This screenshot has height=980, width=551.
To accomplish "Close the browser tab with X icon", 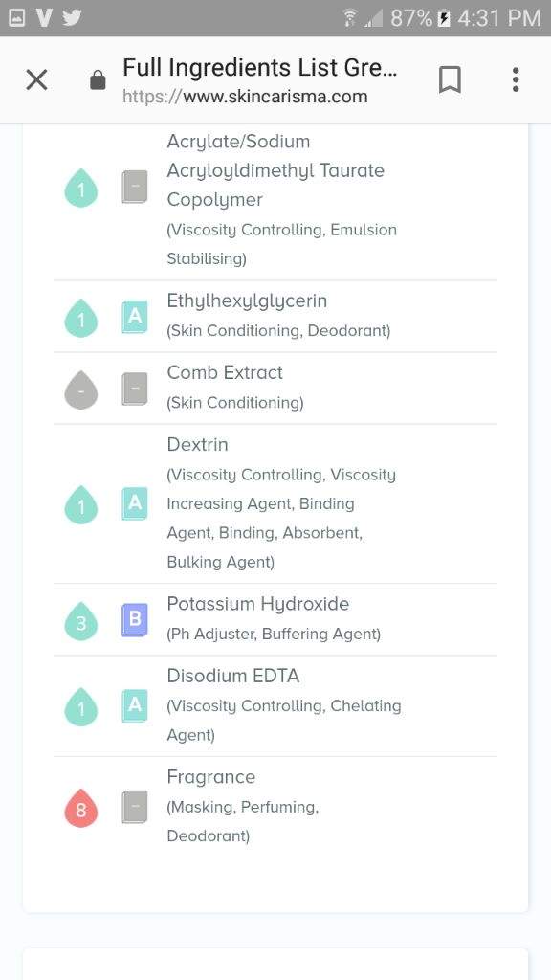I will point(37,80).
